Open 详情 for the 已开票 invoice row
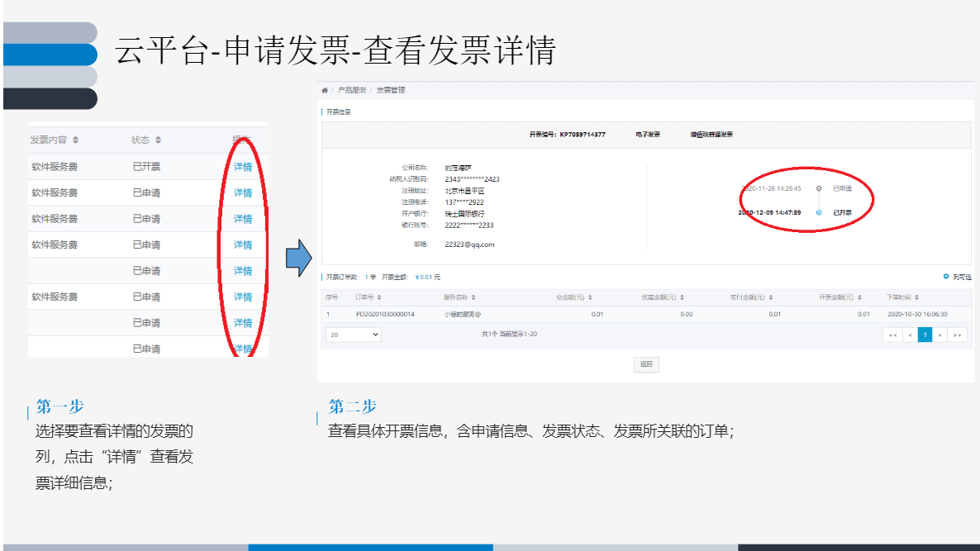This screenshot has height=551, width=980. [242, 167]
